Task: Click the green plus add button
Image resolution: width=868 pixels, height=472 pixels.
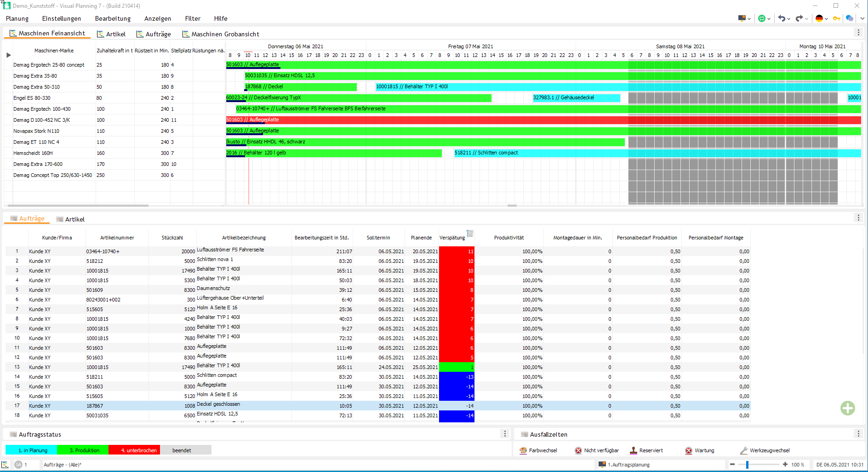Action: click(x=847, y=408)
